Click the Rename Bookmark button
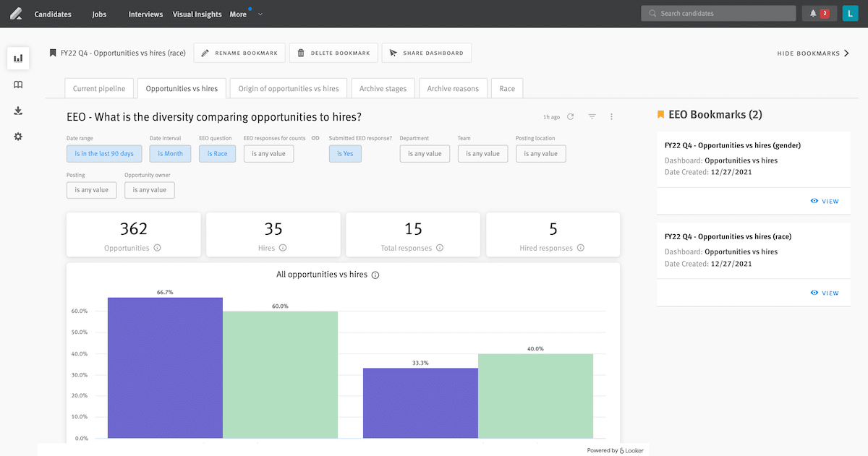The width and height of the screenshot is (868, 456). [239, 53]
